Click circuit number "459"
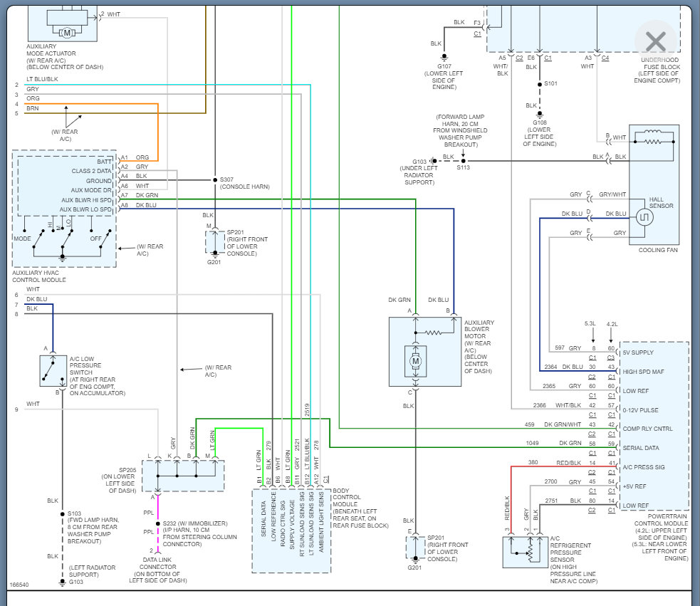The width and height of the screenshot is (700, 606). tap(530, 424)
